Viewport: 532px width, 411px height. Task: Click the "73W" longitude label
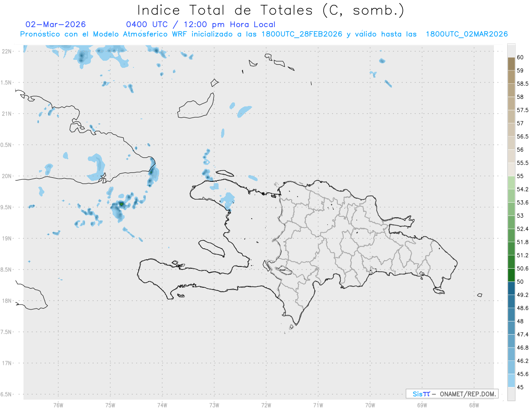tap(214, 405)
